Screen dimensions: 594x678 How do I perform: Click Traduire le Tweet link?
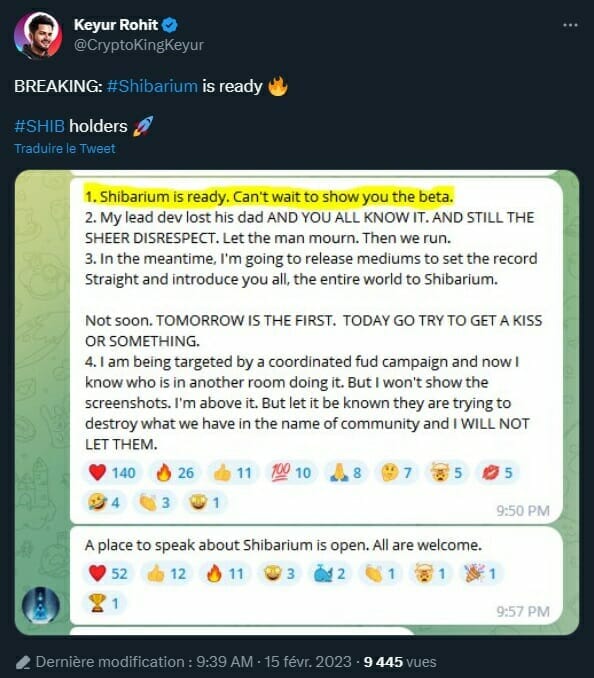pyautogui.click(x=65, y=148)
